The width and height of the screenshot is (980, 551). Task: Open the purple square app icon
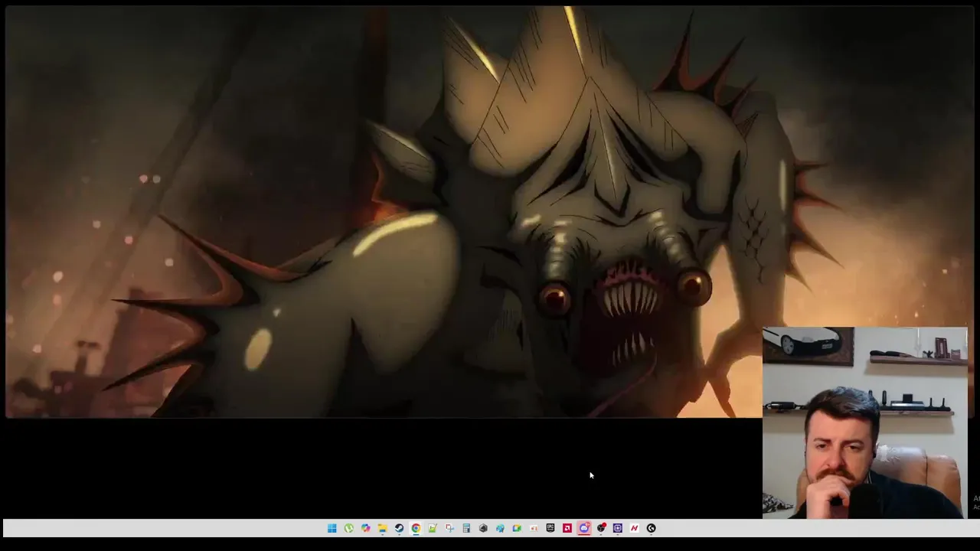point(618,528)
